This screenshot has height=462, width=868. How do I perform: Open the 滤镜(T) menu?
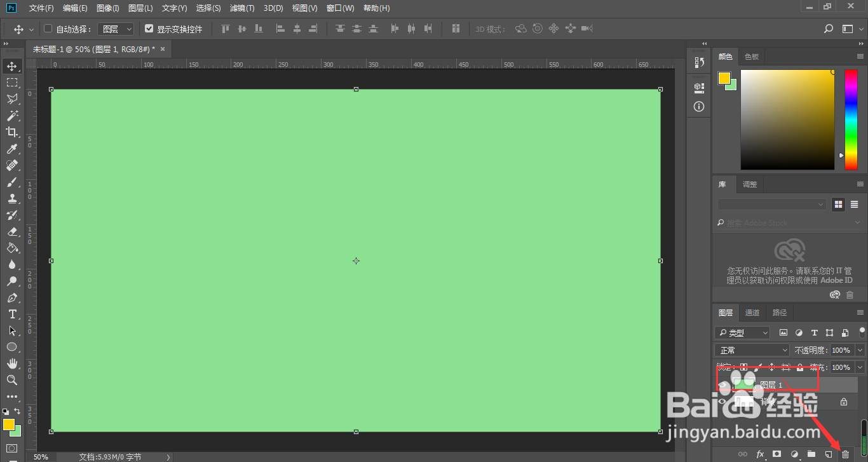click(x=242, y=8)
